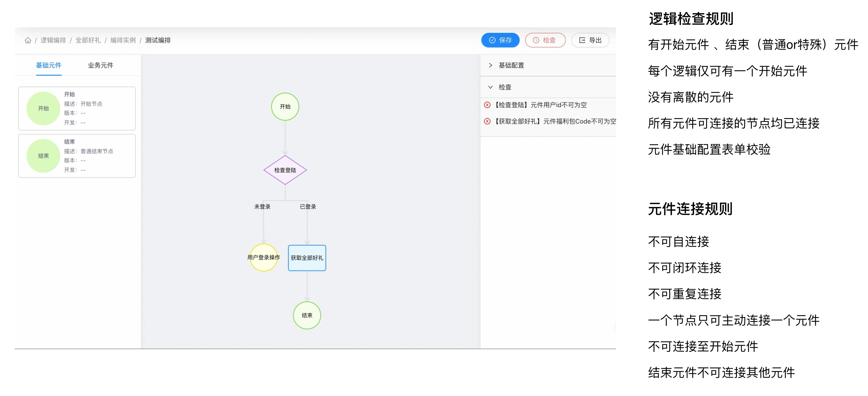
Task: Select the blue 获取全部好礼 node
Action: coord(307,258)
